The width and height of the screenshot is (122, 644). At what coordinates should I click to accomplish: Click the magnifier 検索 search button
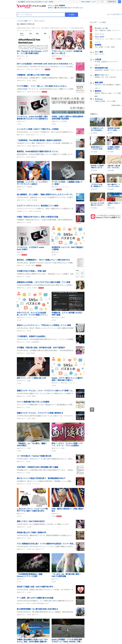(x=71, y=15)
